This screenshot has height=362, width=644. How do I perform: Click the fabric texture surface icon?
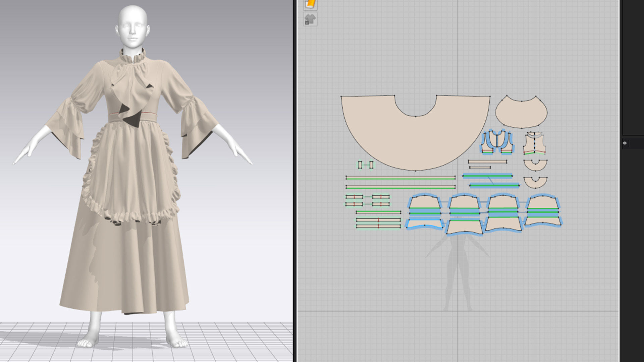(x=310, y=4)
